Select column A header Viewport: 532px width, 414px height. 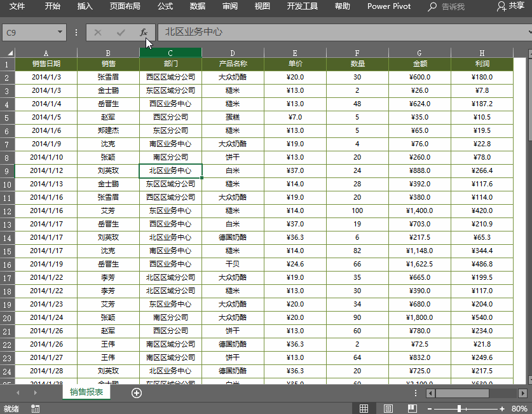[46, 53]
